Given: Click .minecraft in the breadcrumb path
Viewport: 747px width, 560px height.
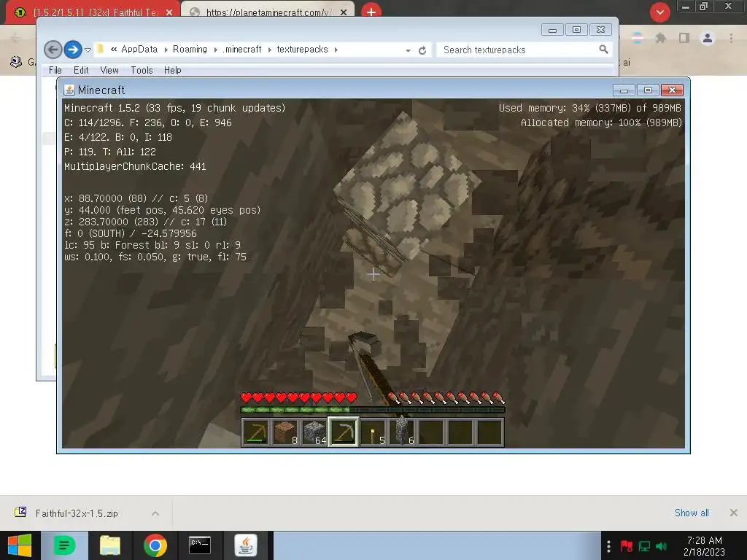Looking at the screenshot, I should coord(242,49).
